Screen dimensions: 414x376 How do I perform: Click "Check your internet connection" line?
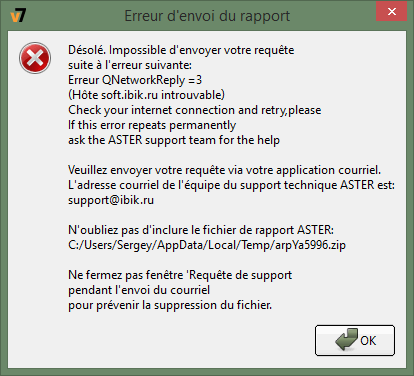pos(195,110)
